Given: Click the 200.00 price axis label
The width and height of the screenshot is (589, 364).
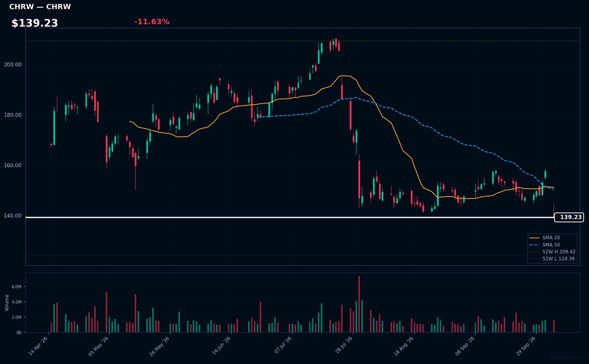Looking at the screenshot, I should coord(14,65).
